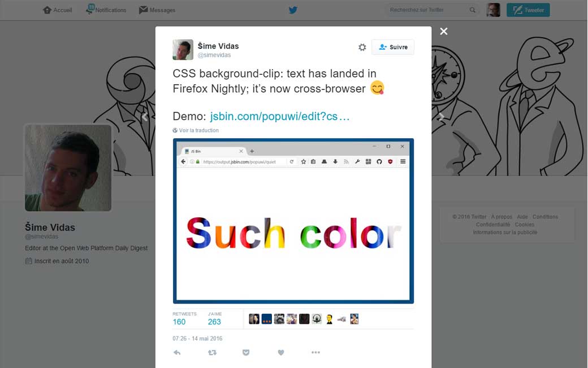Close the tweet overlay with X
Image resolution: width=588 pixels, height=368 pixels.
pos(444,31)
